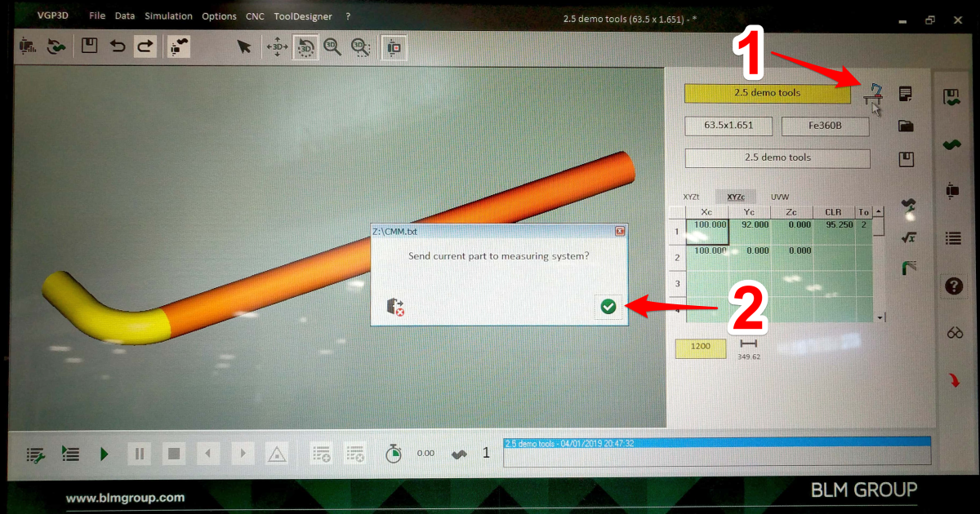Select the 3D rotate view tool
The width and height of the screenshot is (980, 514).
click(x=305, y=47)
